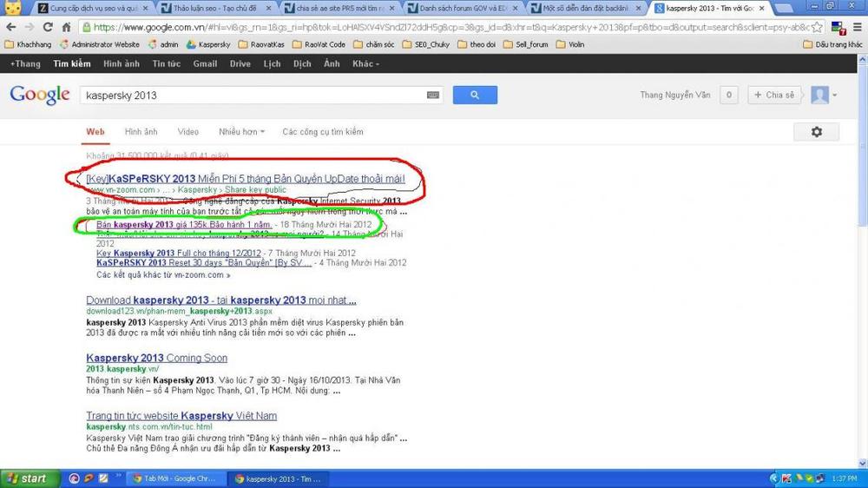Switch to the Danh sách forum GOV tab
This screenshot has height=488, width=868.
pos(463,9)
